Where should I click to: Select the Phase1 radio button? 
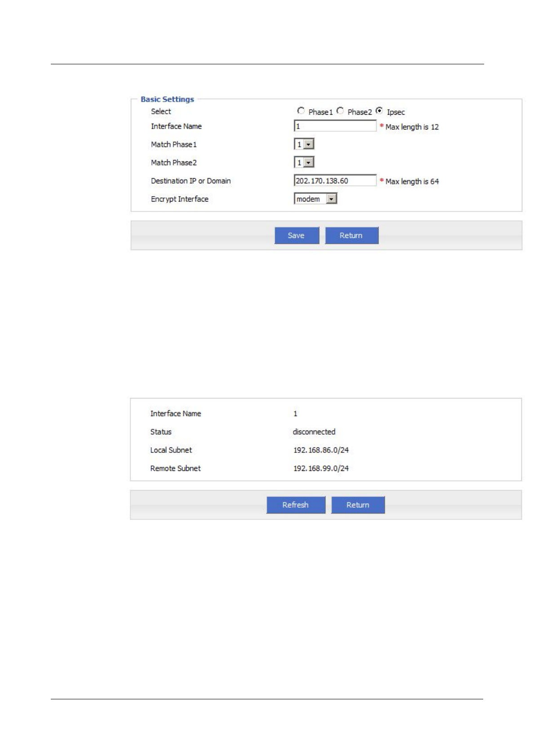click(301, 111)
